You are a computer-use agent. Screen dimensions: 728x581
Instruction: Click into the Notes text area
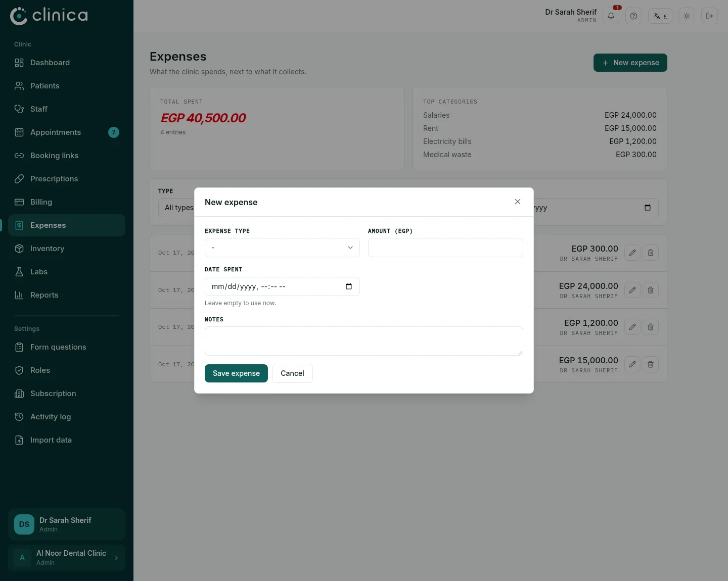coord(364,341)
